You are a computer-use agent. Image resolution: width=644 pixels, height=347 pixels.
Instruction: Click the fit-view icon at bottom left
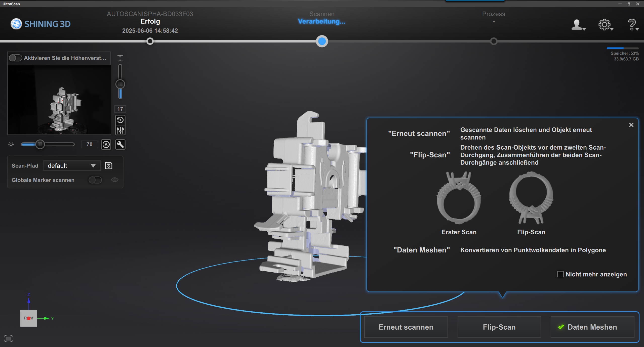click(9, 338)
